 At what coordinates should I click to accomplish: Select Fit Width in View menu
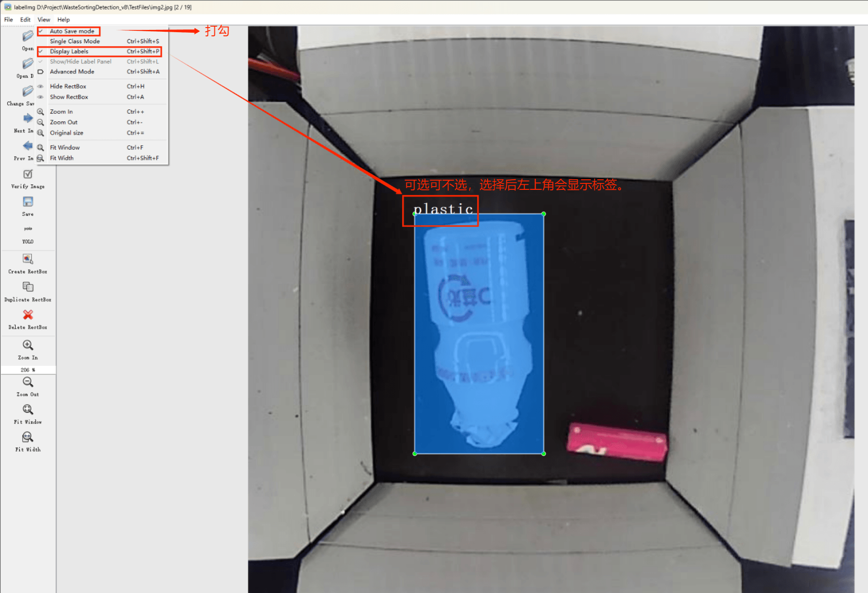pyautogui.click(x=103, y=158)
